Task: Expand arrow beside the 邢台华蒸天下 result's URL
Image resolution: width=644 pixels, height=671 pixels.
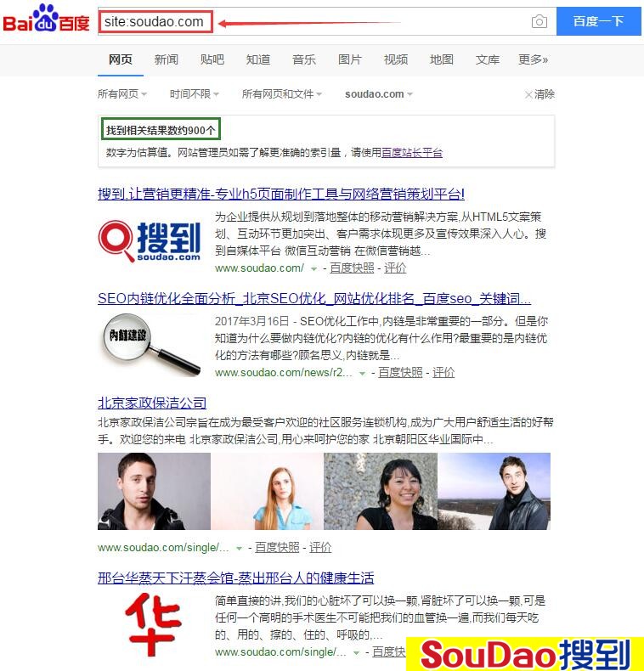Action: tap(356, 652)
